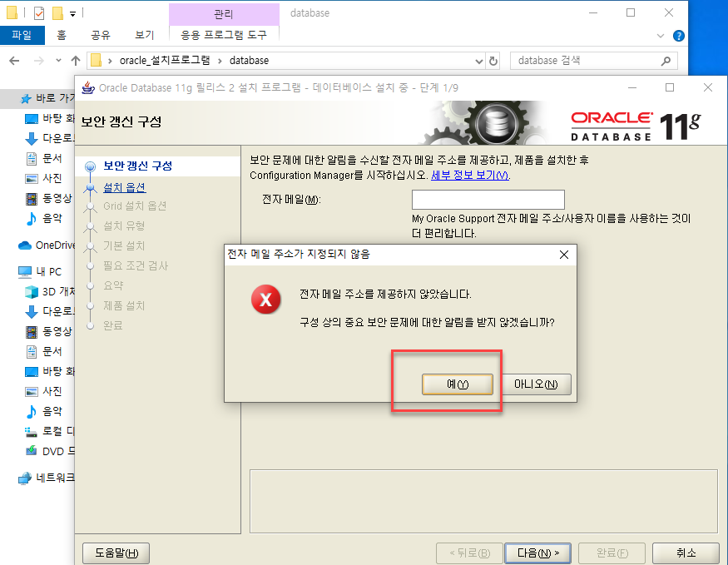Select OneDrive in the navigation pane
728x565 pixels.
tap(46, 245)
